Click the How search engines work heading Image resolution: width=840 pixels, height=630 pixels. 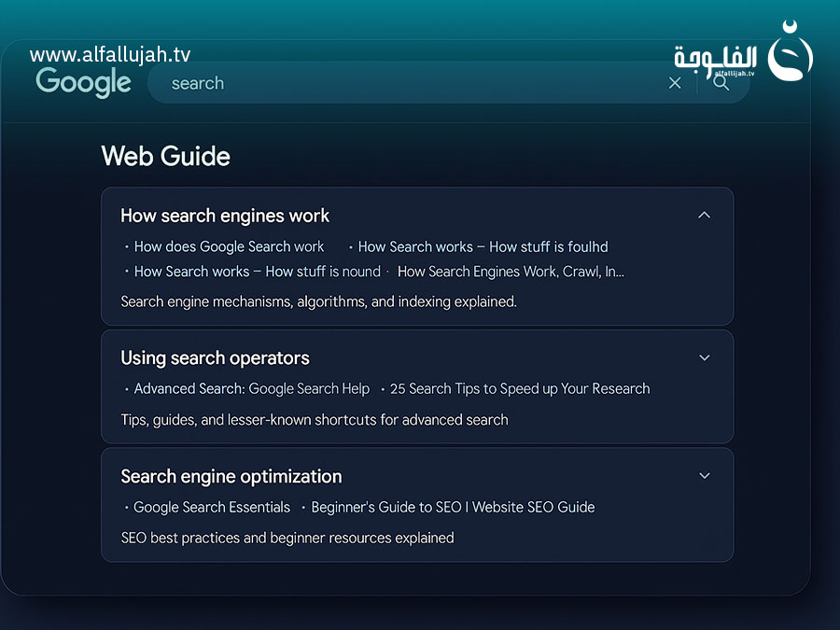coord(225,216)
